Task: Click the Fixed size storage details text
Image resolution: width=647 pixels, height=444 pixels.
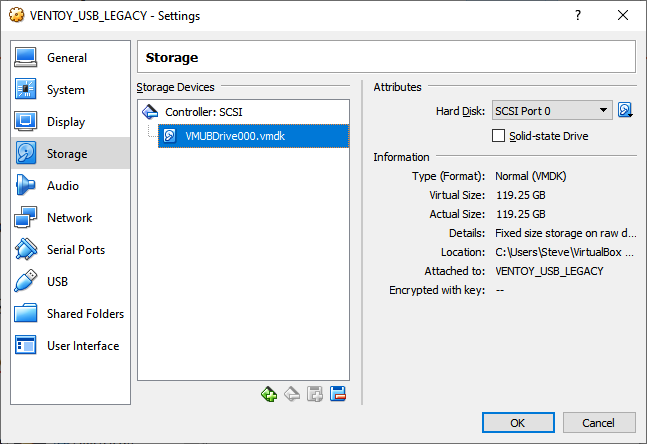Action: [566, 233]
